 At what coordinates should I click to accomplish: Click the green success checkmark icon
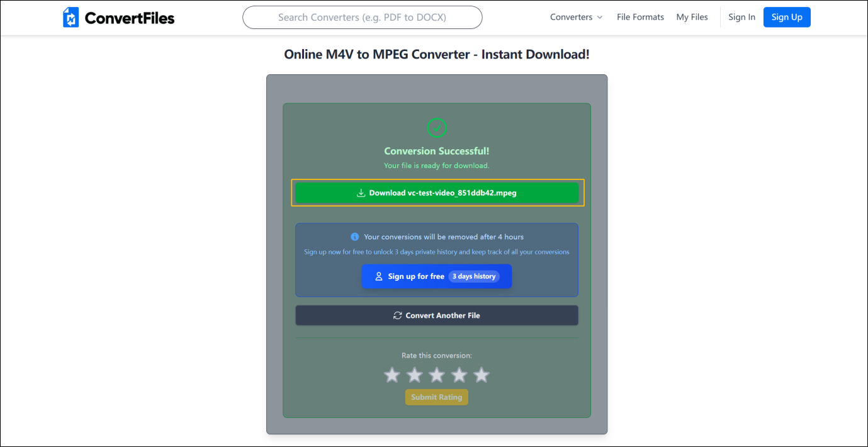pyautogui.click(x=437, y=128)
